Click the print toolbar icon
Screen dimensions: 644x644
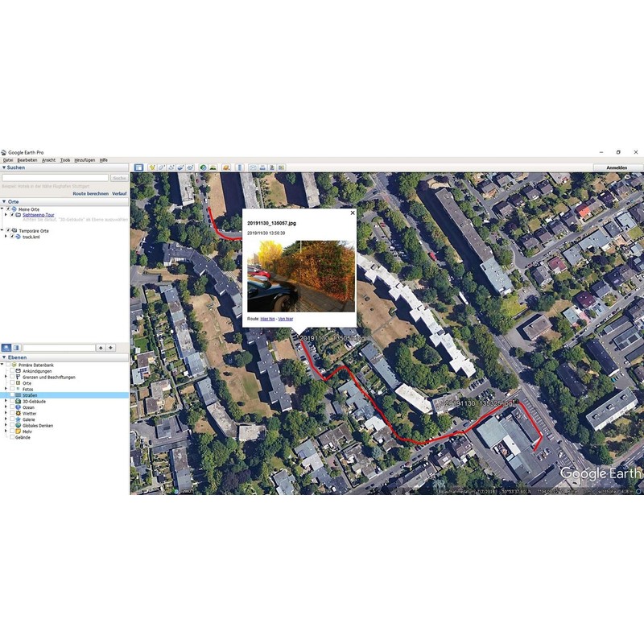pyautogui.click(x=263, y=167)
